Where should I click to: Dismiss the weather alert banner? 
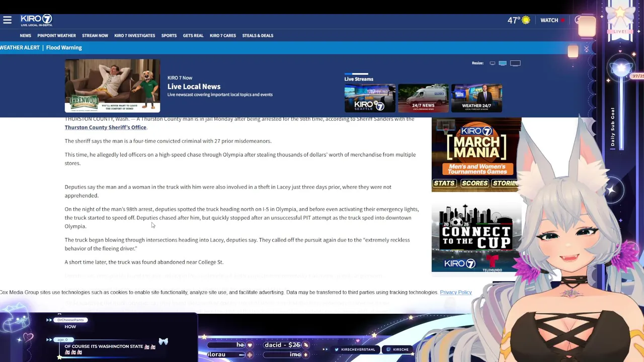586,49
